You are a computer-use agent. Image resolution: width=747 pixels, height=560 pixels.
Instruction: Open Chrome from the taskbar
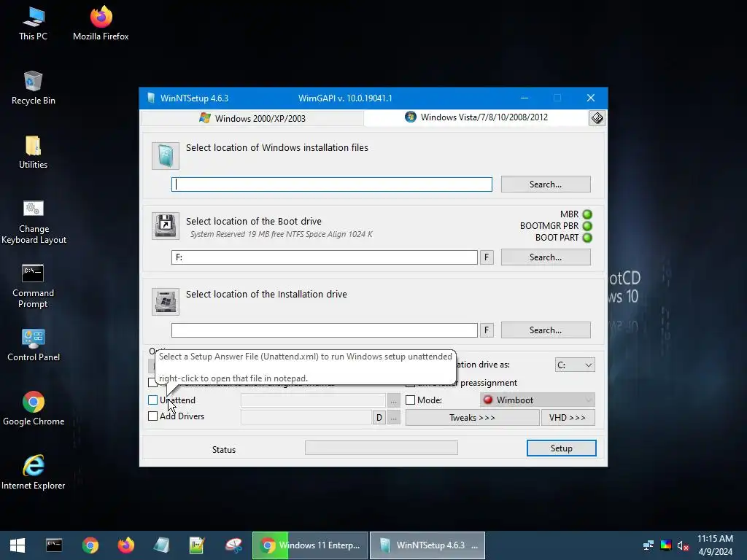point(90,545)
